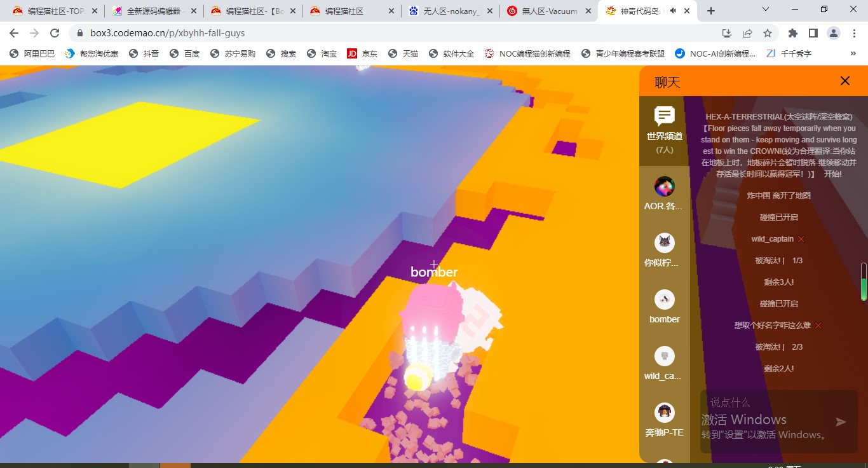This screenshot has height=468, width=868.
Task: Switch to the 無人区-Vacuum tab
Action: [x=550, y=11]
